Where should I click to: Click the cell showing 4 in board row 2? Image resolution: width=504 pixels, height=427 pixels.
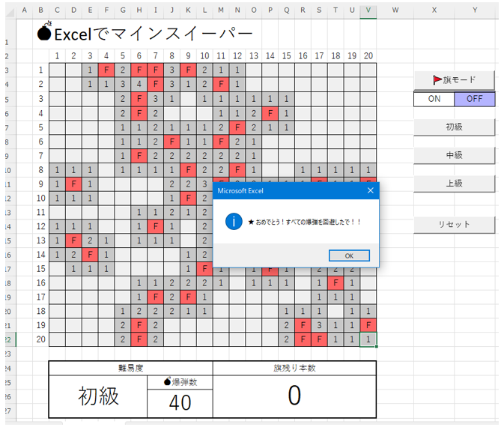[139, 84]
